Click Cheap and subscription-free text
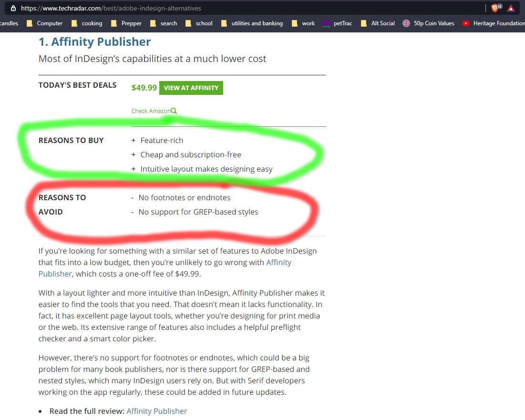525x420 pixels. pos(191,154)
